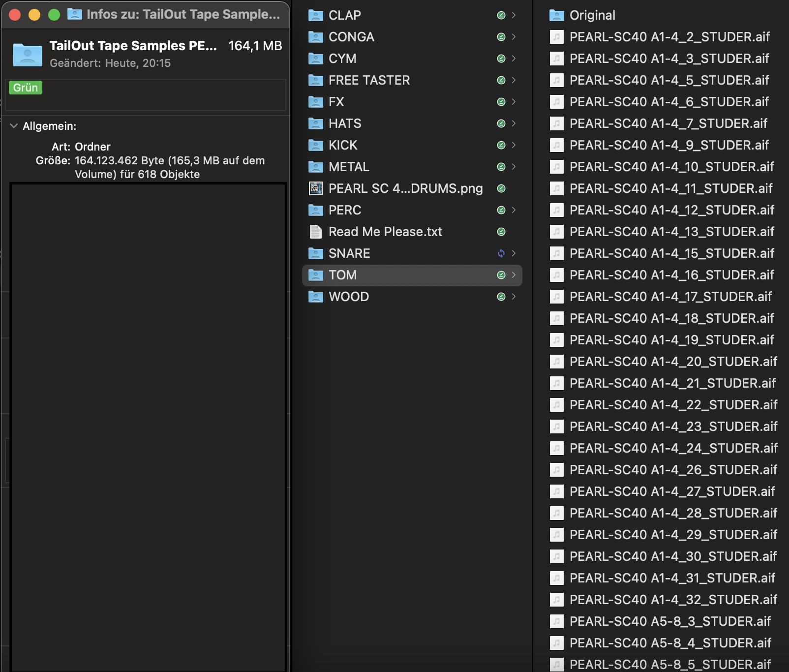
Task: Click the green Grün tag
Action: [26, 88]
